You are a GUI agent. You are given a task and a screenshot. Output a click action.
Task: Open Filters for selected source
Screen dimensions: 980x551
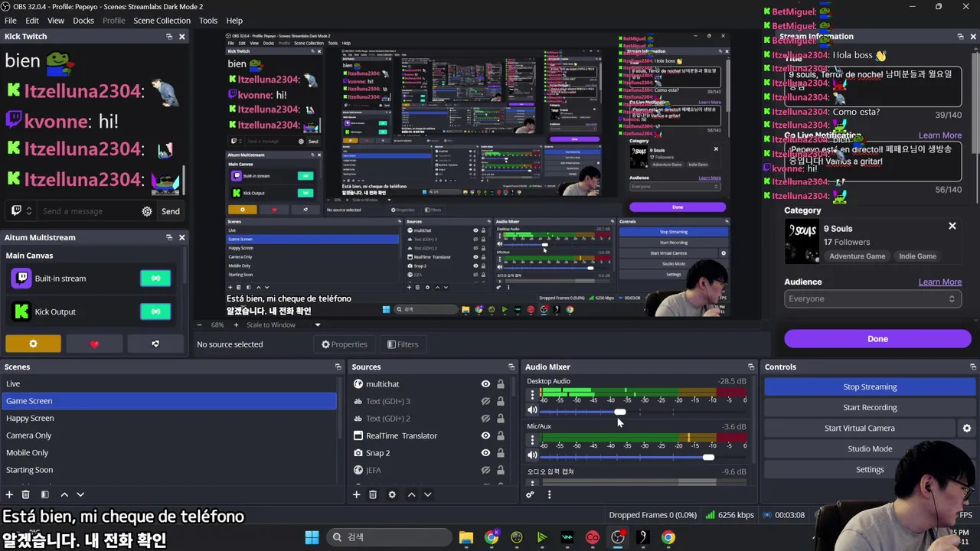[x=403, y=344]
